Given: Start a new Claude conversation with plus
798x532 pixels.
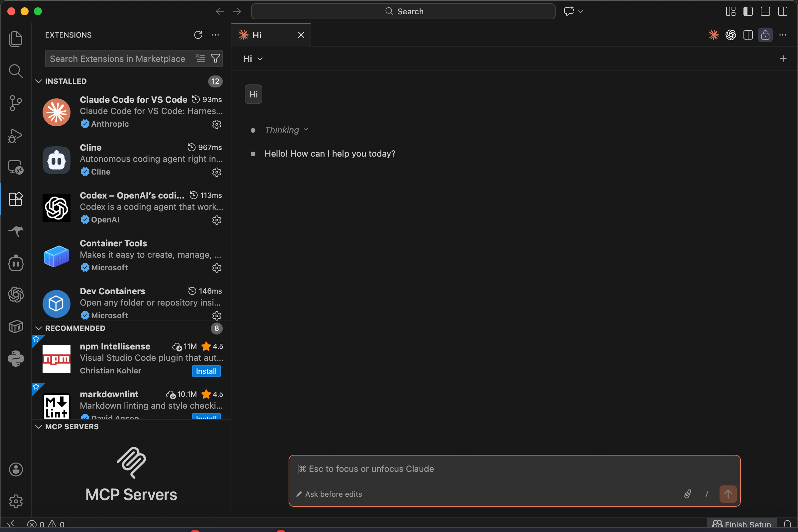Looking at the screenshot, I should (x=783, y=59).
